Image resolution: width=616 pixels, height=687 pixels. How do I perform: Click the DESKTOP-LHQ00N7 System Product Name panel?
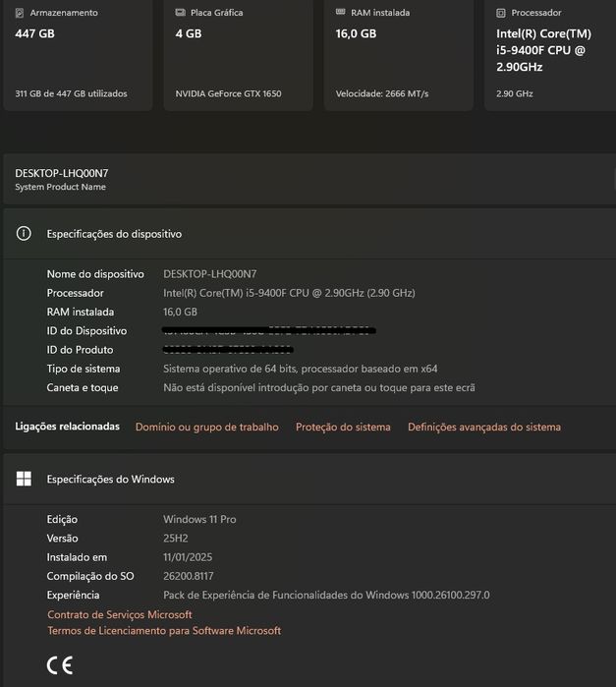309,179
